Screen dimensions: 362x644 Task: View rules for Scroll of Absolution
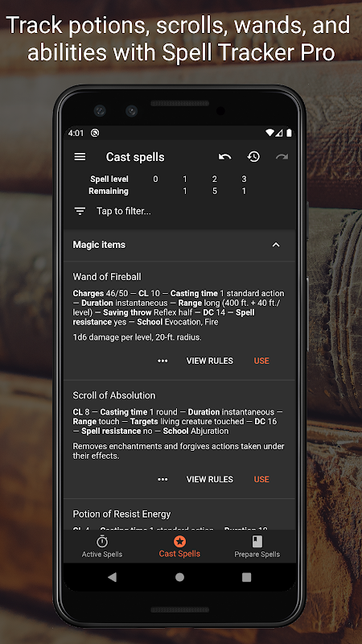pyautogui.click(x=210, y=479)
